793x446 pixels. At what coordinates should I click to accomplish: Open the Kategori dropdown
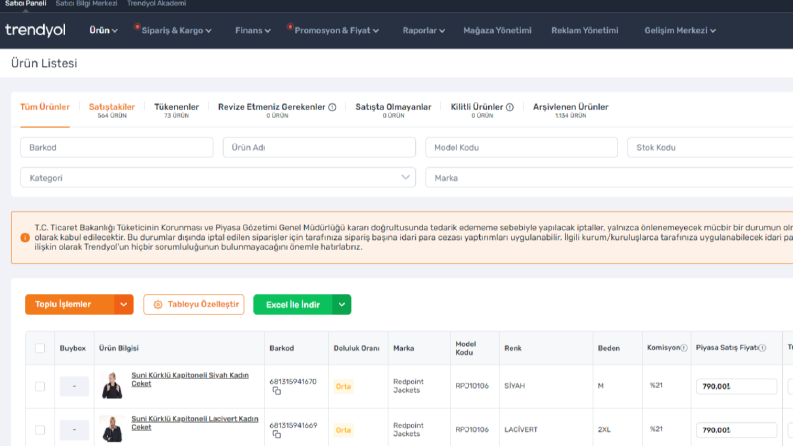(x=218, y=177)
